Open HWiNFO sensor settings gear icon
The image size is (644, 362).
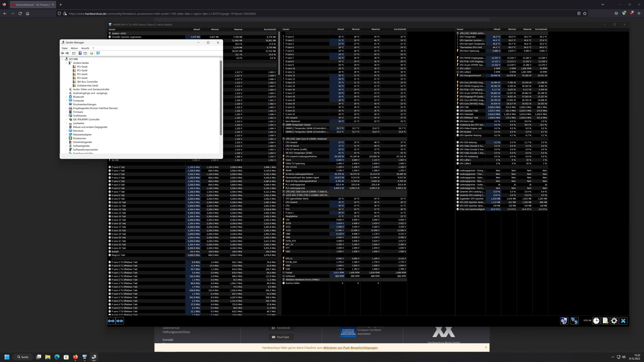pyautogui.click(x=614, y=321)
